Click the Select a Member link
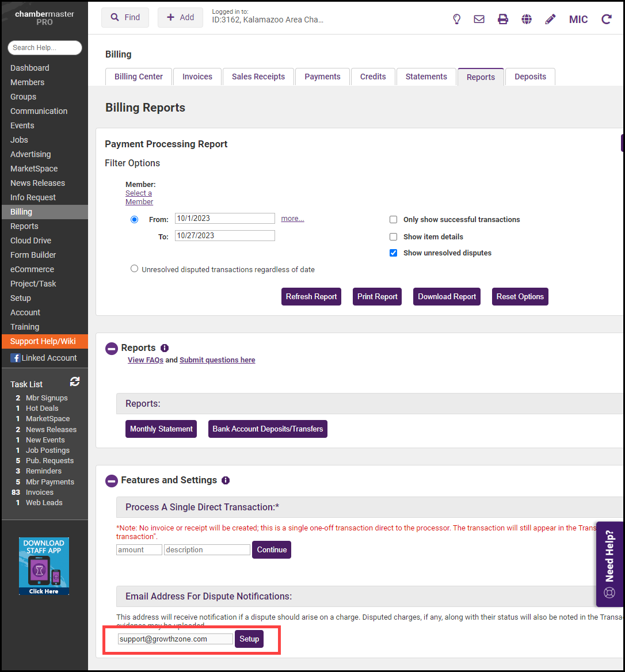Viewport: 625px width, 672px height. coord(139,197)
